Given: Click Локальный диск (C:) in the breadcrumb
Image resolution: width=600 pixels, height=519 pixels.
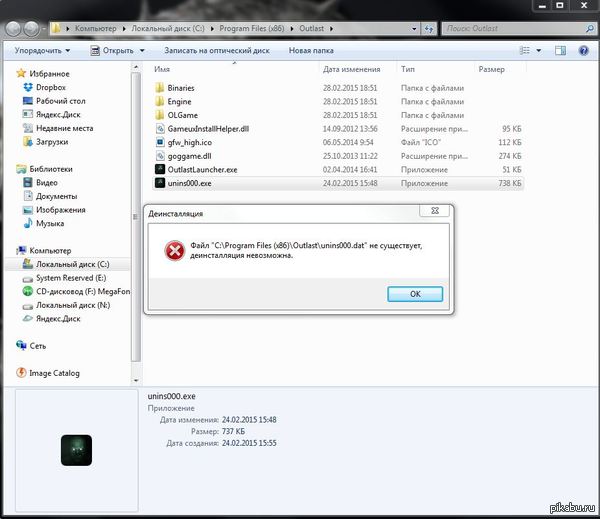Looking at the screenshot, I should 168,29.
